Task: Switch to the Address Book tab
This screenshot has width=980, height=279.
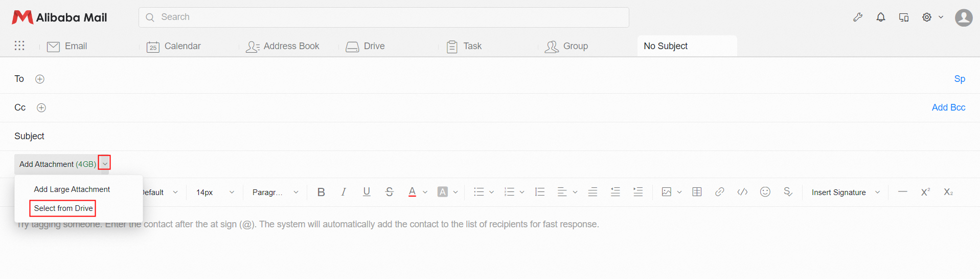Action: (x=282, y=46)
